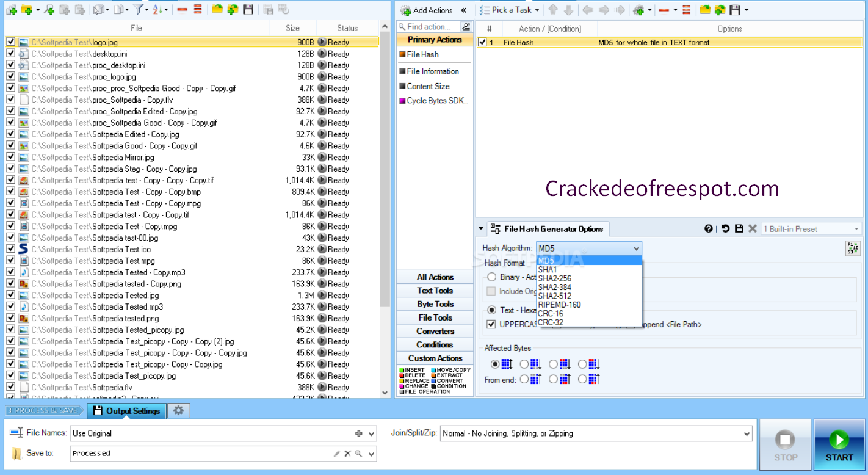The height and width of the screenshot is (475, 868).
Task: Toggle checkbox for File Hash action row
Action: [483, 42]
